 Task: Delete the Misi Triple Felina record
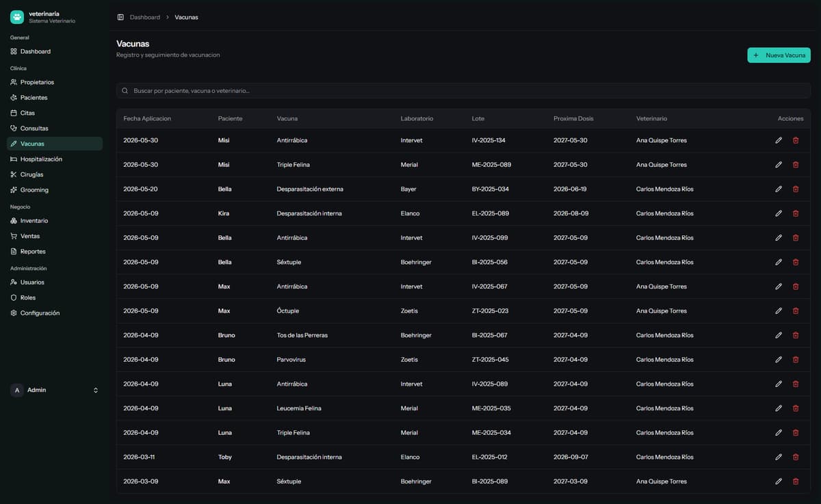795,165
